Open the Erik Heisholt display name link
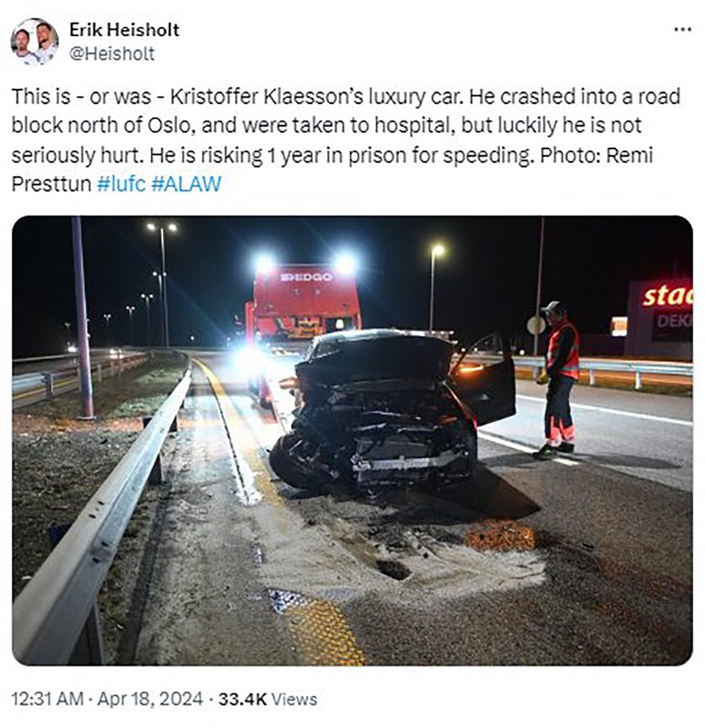This screenshot has height=728, width=705. pyautogui.click(x=124, y=29)
